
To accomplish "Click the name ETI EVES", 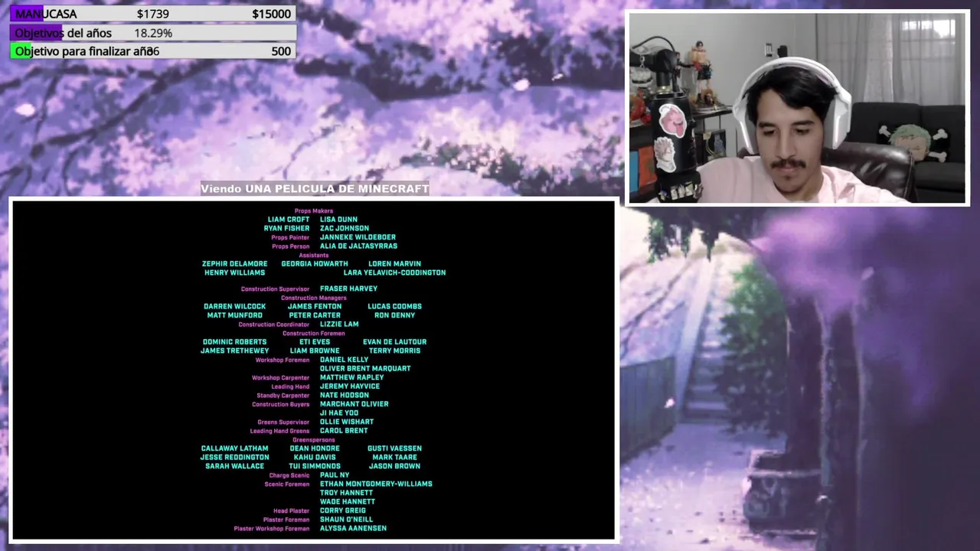I will pyautogui.click(x=315, y=342).
